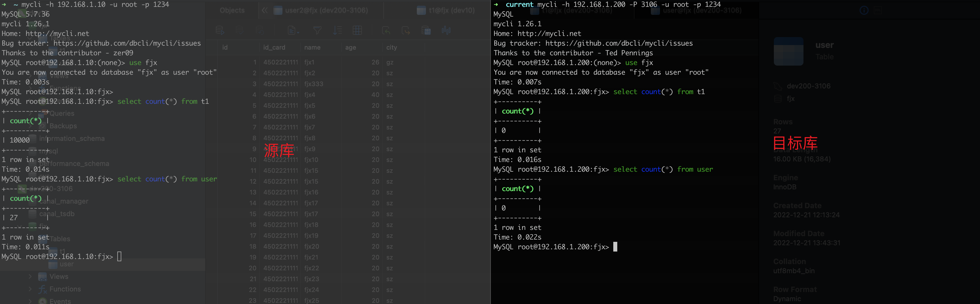Expand the Views node at sidebar bottom

pos(30,277)
